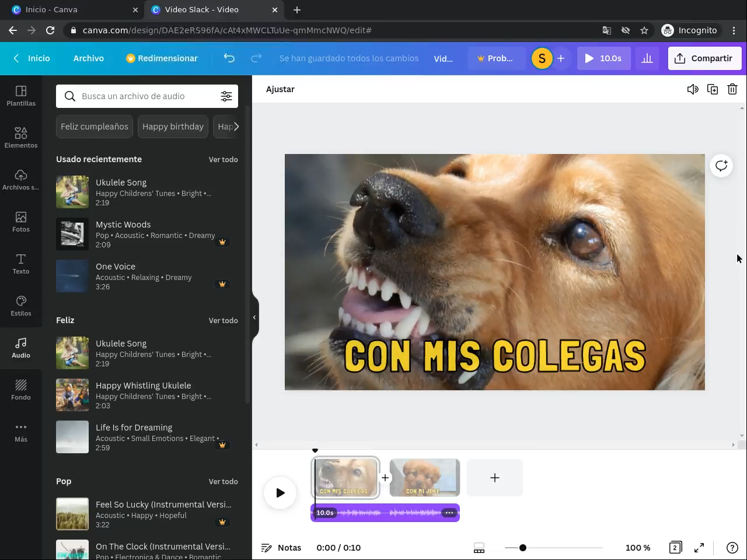The image size is (747, 560).
Task: Open the analytics bar chart icon
Action: (647, 58)
